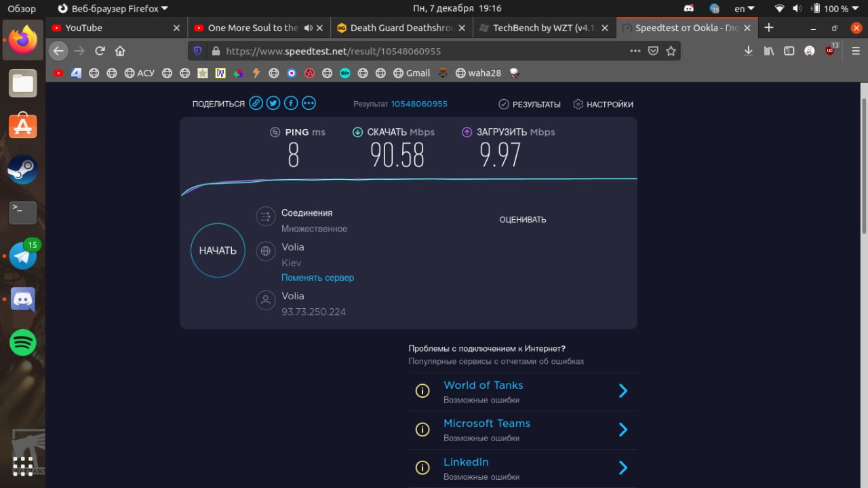
Task: Open АСУ bookmark
Action: pos(140,73)
